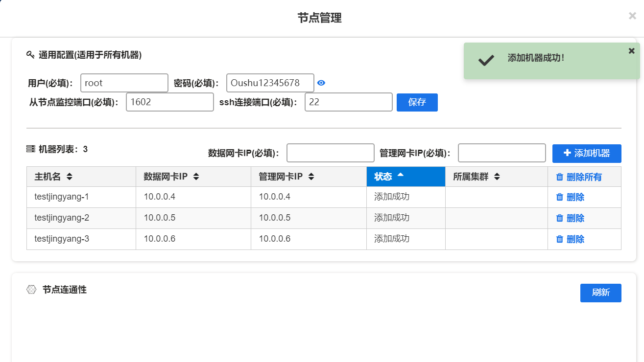This screenshot has height=362, width=644.
Task: Focus the empty 管理网卡IP input field
Action: 501,153
